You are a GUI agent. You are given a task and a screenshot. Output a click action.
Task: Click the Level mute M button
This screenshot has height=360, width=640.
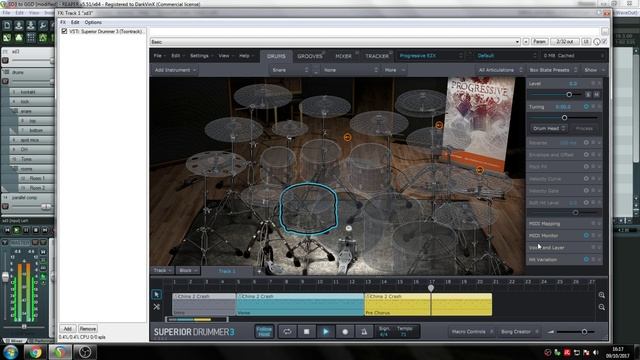(x=596, y=95)
